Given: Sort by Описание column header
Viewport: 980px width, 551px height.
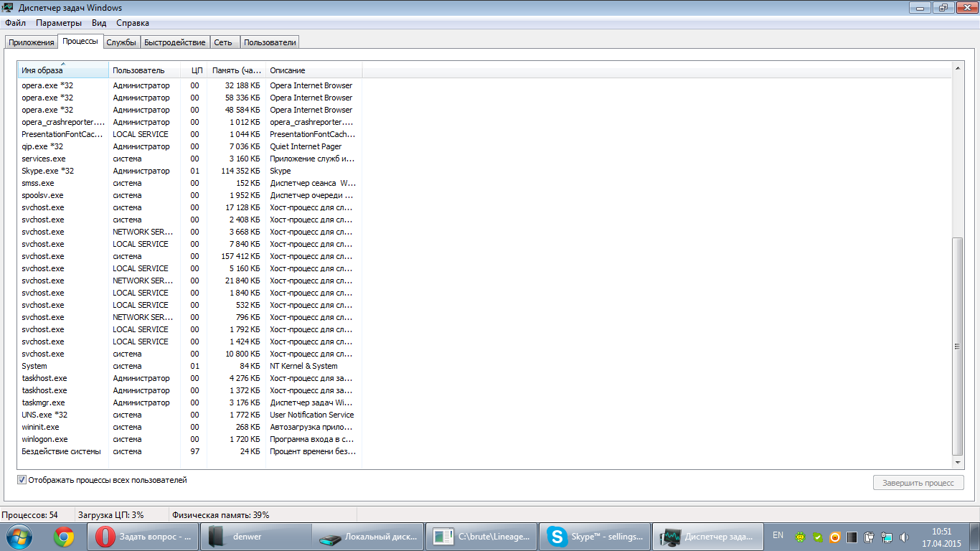Looking at the screenshot, I should coord(314,70).
